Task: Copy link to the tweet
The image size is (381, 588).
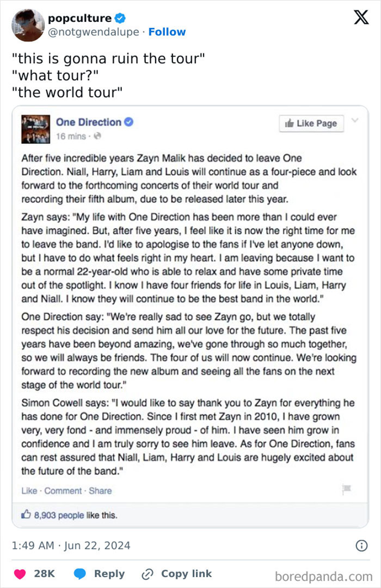Action: tap(176, 574)
